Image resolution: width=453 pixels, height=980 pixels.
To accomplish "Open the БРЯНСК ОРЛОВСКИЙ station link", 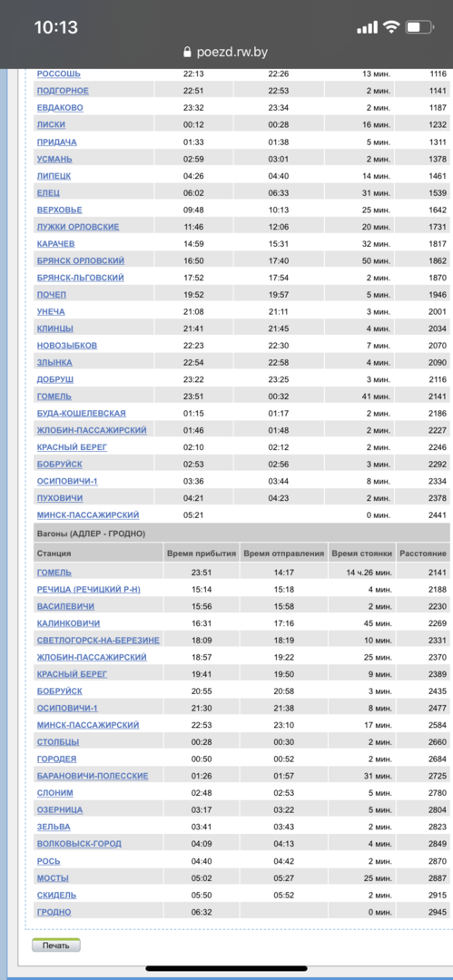I will point(81,260).
